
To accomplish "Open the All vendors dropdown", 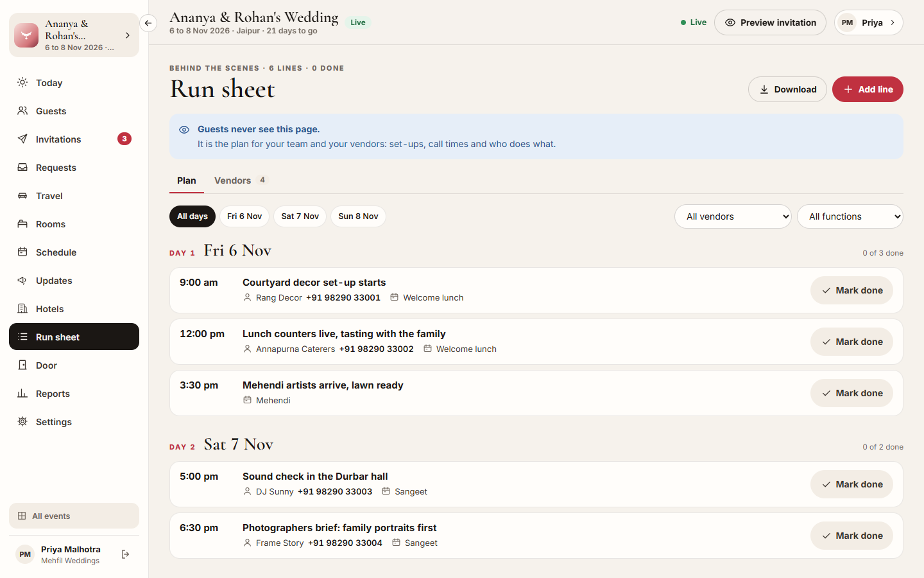I will (733, 216).
